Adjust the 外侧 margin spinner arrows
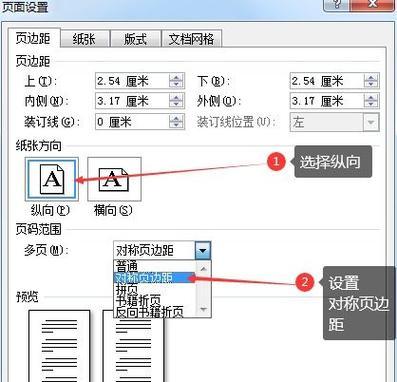This screenshot has height=382, width=397. point(371,101)
